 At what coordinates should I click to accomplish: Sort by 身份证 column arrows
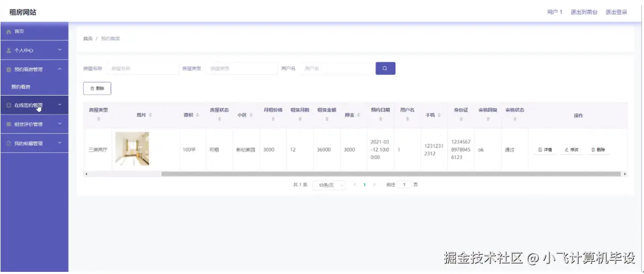point(461,119)
